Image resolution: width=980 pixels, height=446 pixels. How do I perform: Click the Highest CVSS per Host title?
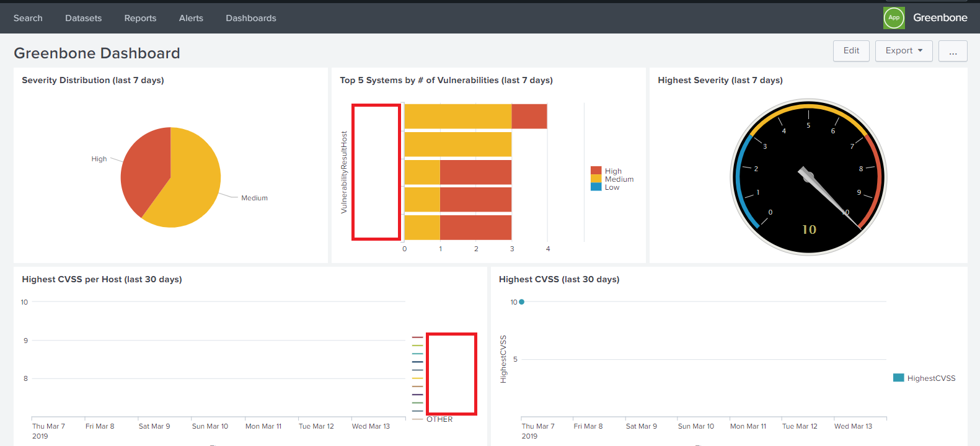(x=102, y=279)
